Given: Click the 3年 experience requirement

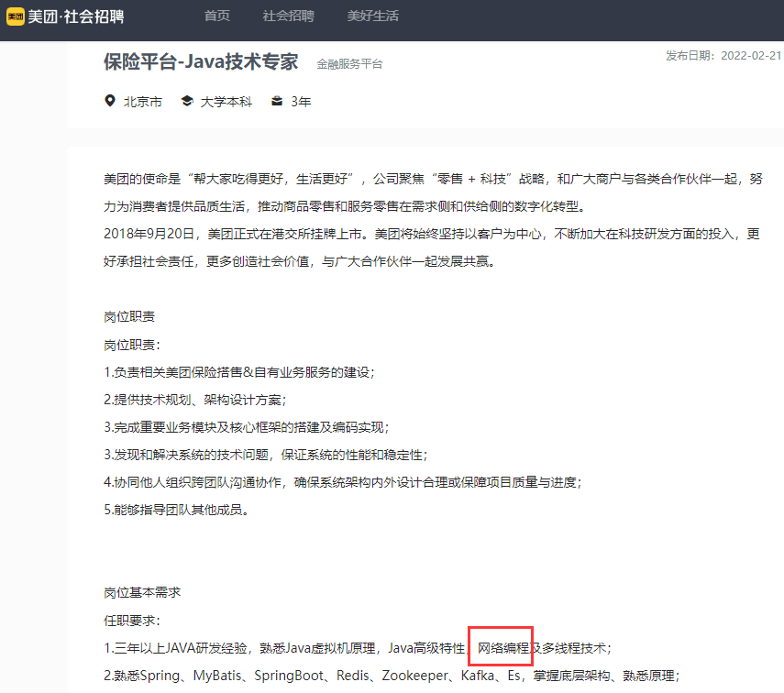Looking at the screenshot, I should 301,102.
